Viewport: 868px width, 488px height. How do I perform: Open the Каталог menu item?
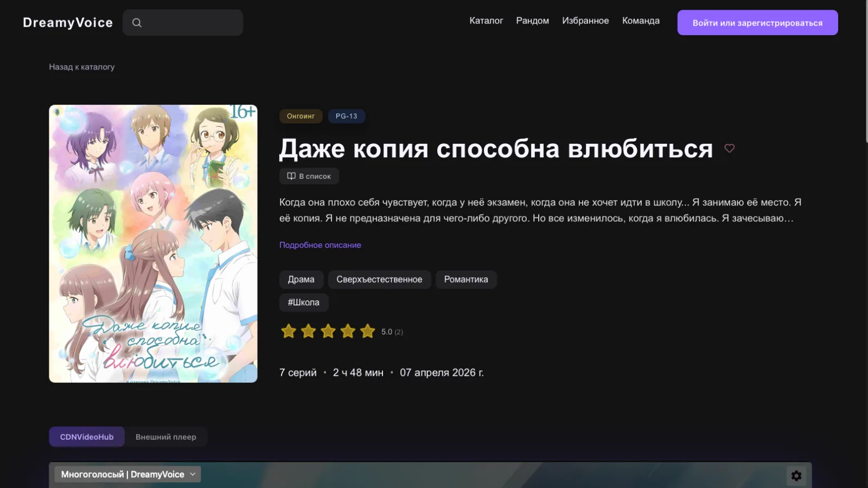[x=486, y=21]
